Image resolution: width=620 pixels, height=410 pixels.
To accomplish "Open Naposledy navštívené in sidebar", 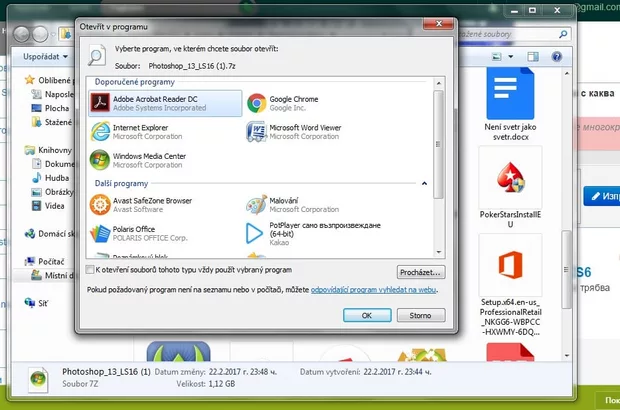I will click(x=53, y=94).
